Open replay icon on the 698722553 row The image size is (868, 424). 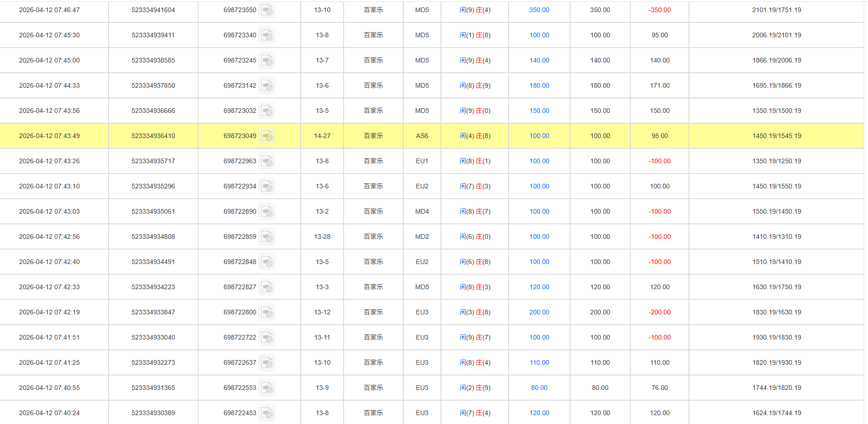click(x=267, y=388)
